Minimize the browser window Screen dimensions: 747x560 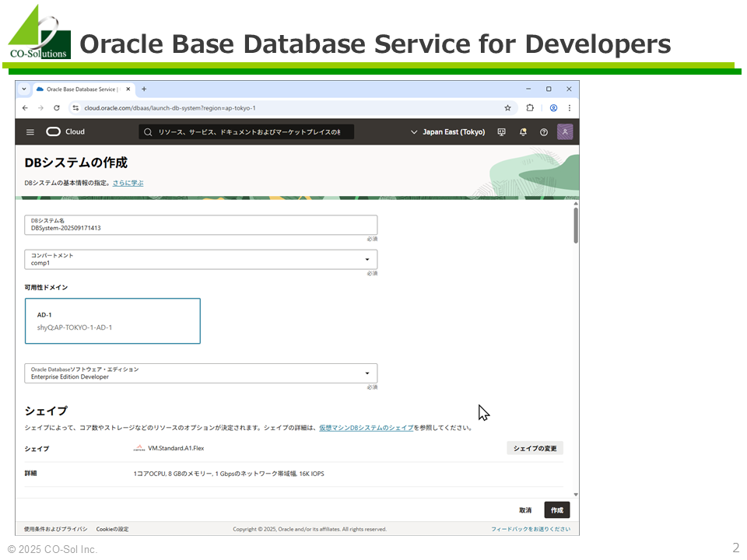point(528,89)
